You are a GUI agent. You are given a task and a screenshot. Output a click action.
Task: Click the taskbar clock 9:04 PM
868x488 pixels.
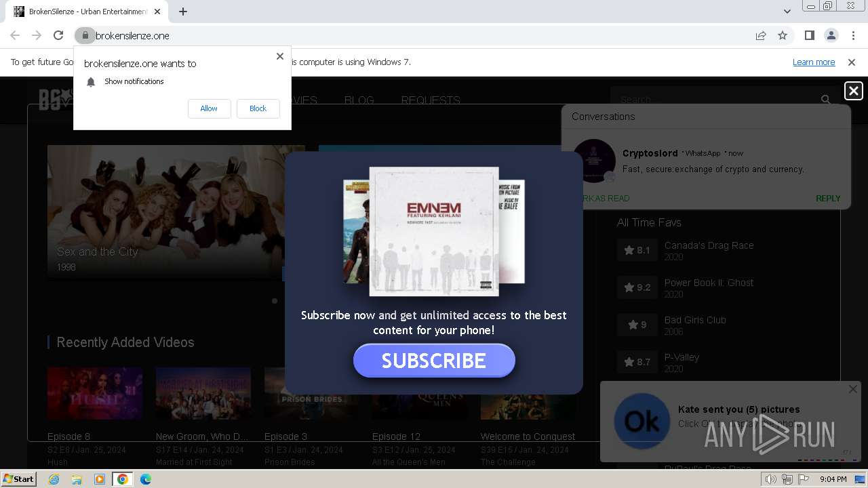coord(833,479)
